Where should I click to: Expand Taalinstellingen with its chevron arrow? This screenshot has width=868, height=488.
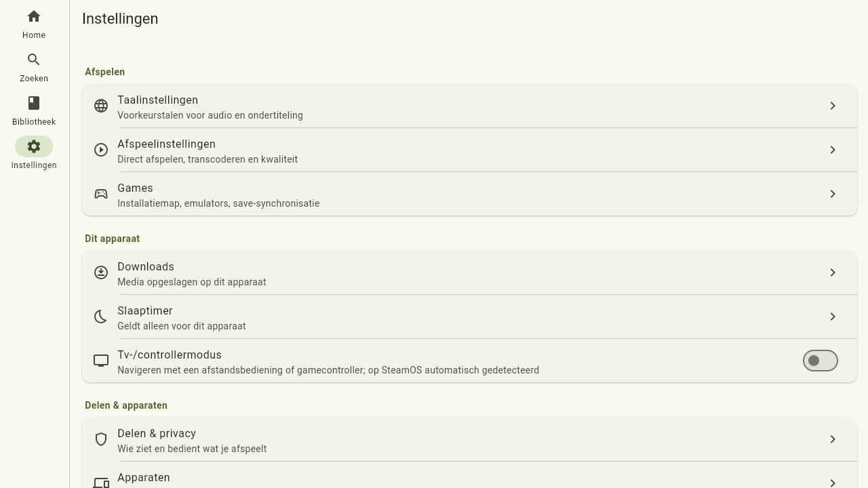833,106
